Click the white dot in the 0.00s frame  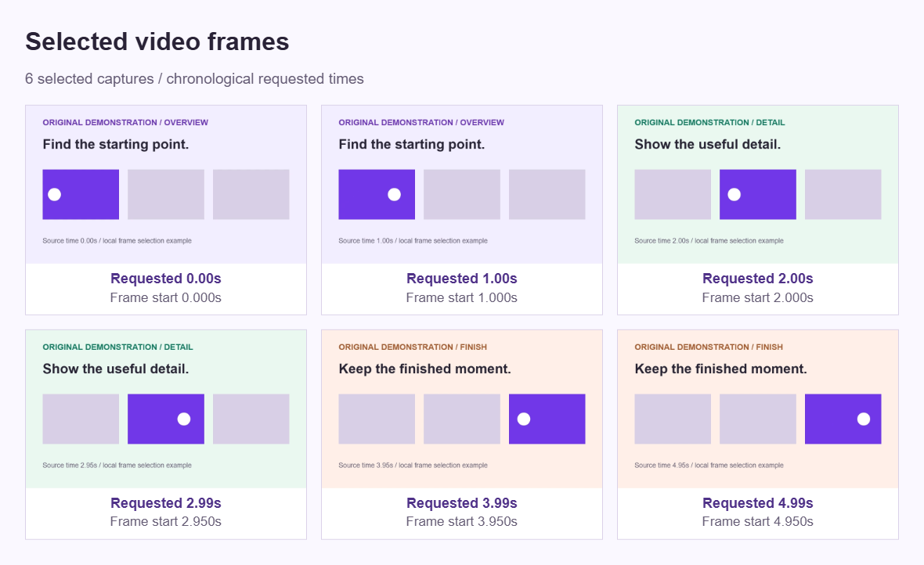pos(54,194)
